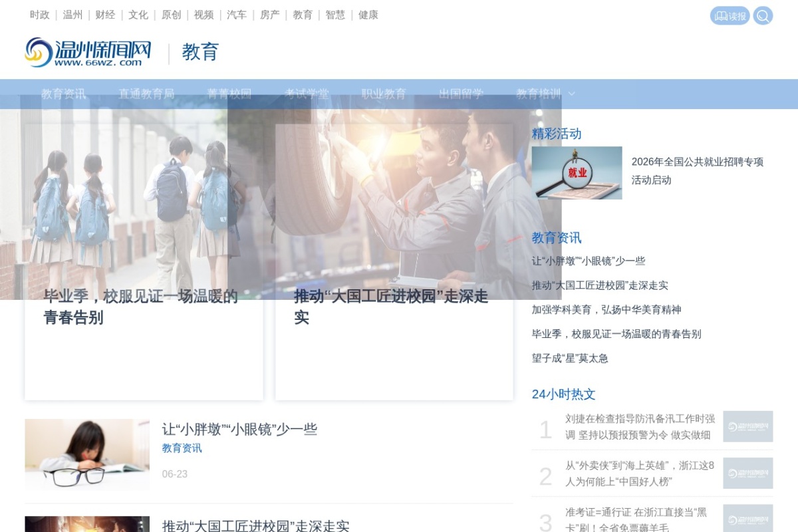Viewport: 798px width, 532px height.
Task: Open 2026年全国公共就业招聘专项活动启动 link
Action: [x=698, y=171]
